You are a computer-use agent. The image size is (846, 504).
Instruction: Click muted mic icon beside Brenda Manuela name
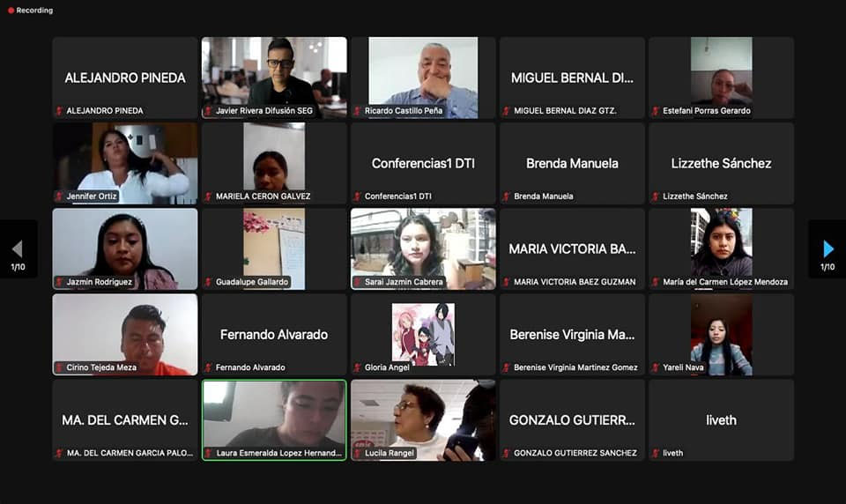(506, 196)
